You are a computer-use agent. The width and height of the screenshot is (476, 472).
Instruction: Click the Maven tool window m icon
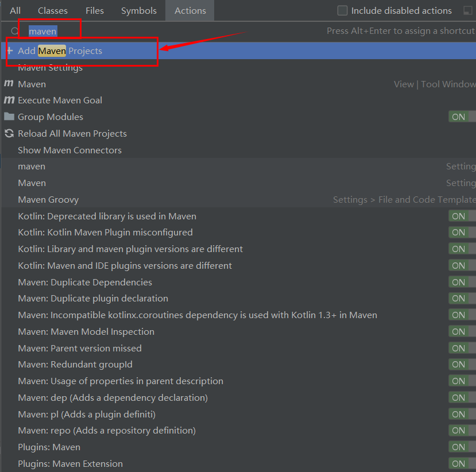coord(9,83)
